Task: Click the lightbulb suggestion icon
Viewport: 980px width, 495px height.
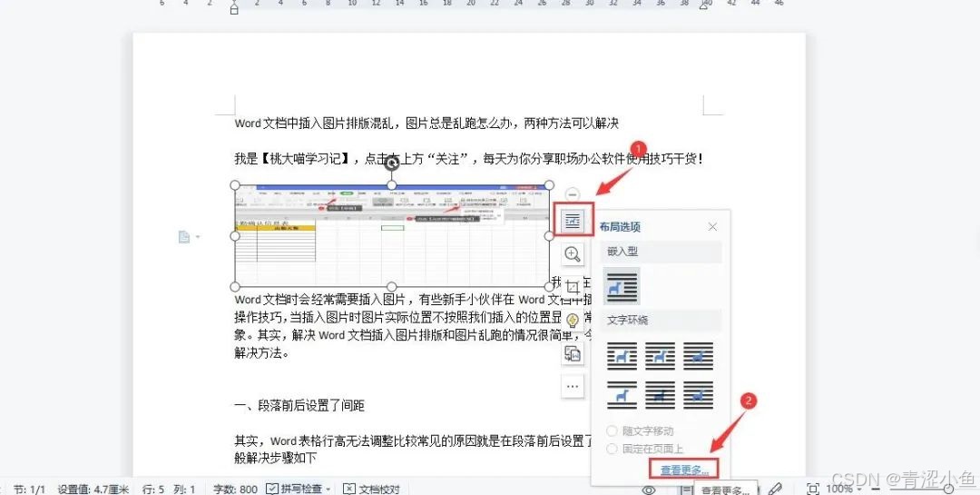Action: tap(572, 321)
